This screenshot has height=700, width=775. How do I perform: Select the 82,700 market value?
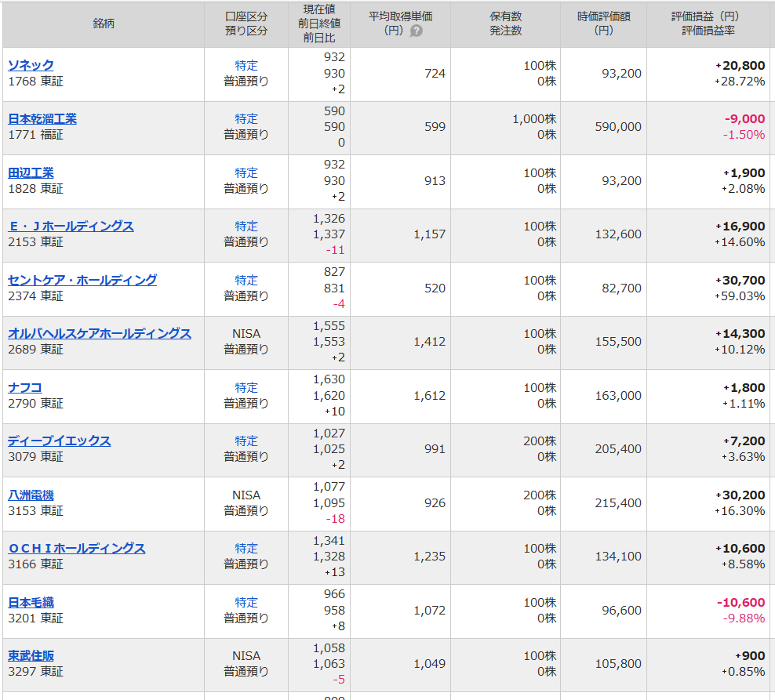pyautogui.click(x=621, y=288)
